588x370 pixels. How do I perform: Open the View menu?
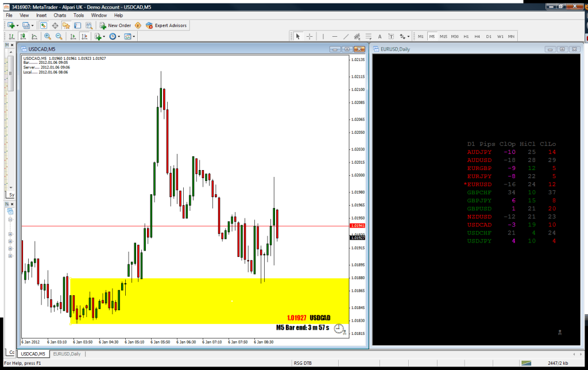tap(24, 16)
